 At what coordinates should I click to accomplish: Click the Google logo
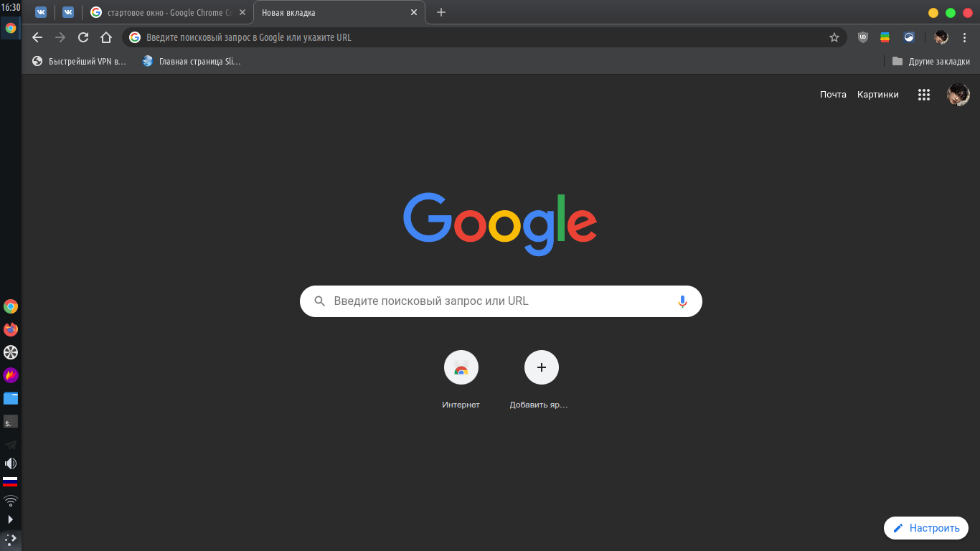click(500, 224)
